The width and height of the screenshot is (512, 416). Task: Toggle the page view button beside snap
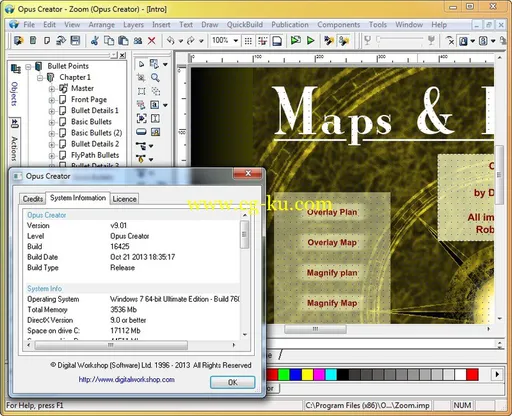277,41
